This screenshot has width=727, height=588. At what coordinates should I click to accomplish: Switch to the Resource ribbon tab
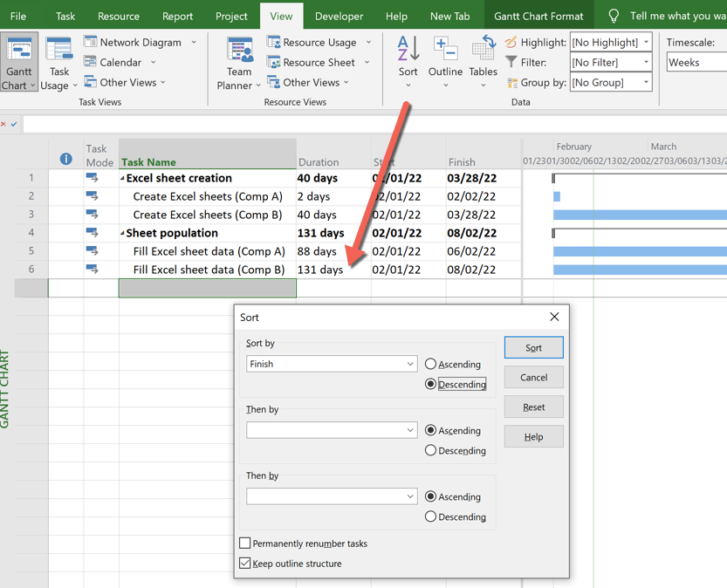pyautogui.click(x=118, y=17)
